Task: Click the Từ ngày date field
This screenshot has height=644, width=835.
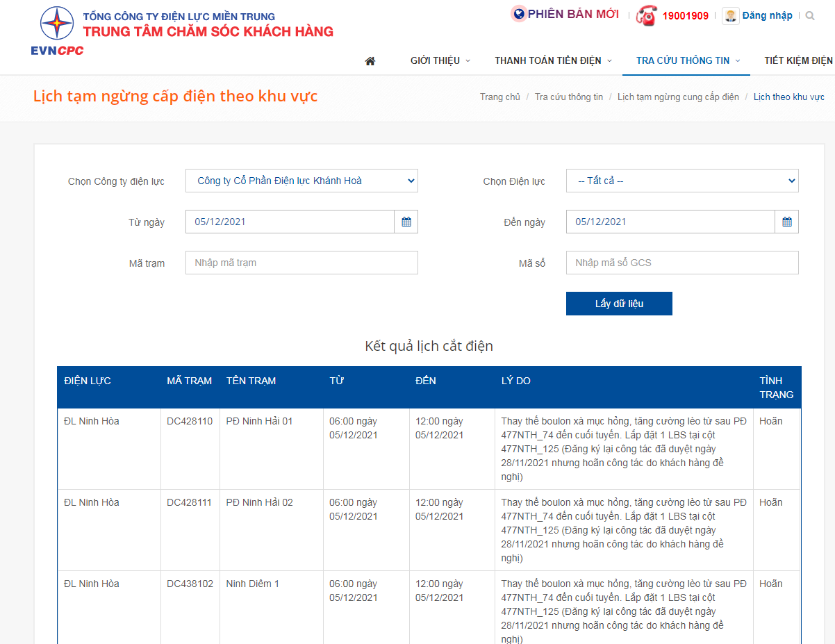Action: [x=290, y=222]
